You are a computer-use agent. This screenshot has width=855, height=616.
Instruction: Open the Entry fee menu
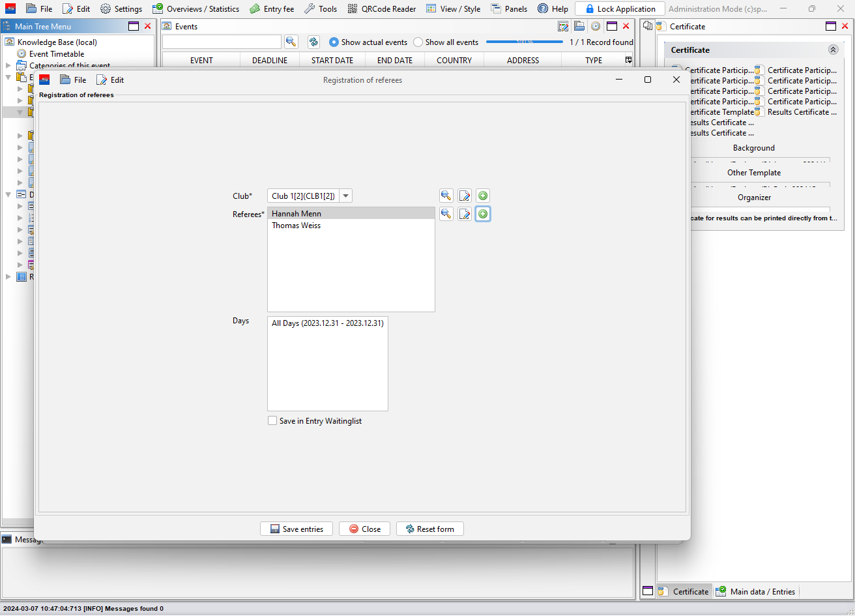pyautogui.click(x=272, y=8)
